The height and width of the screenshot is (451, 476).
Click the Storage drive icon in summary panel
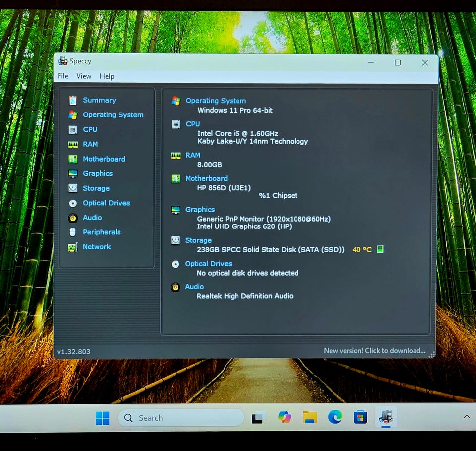tap(176, 241)
